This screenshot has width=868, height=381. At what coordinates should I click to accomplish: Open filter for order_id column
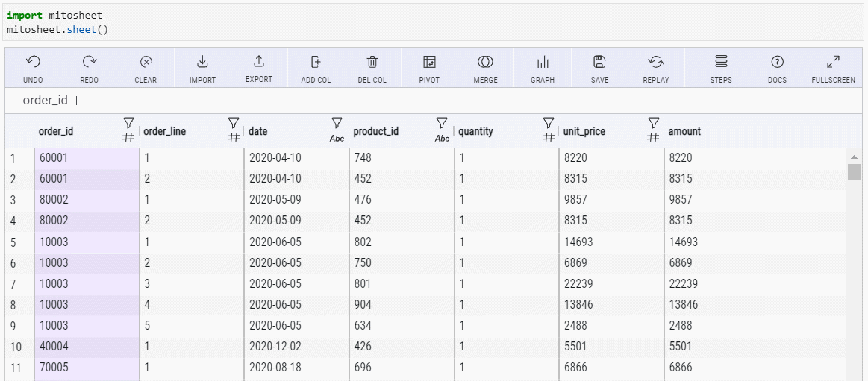pos(128,123)
